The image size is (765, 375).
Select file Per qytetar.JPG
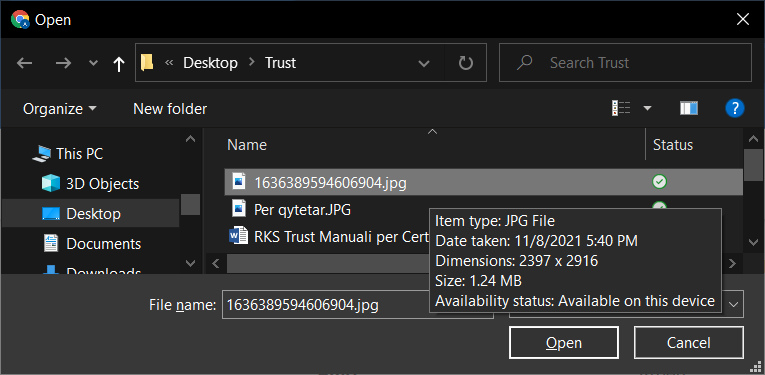[x=302, y=210]
